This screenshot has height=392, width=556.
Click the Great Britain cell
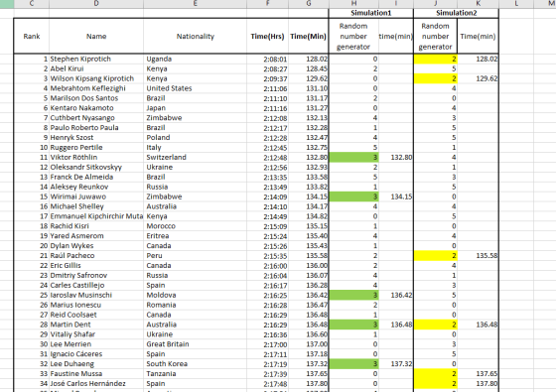coord(196,344)
